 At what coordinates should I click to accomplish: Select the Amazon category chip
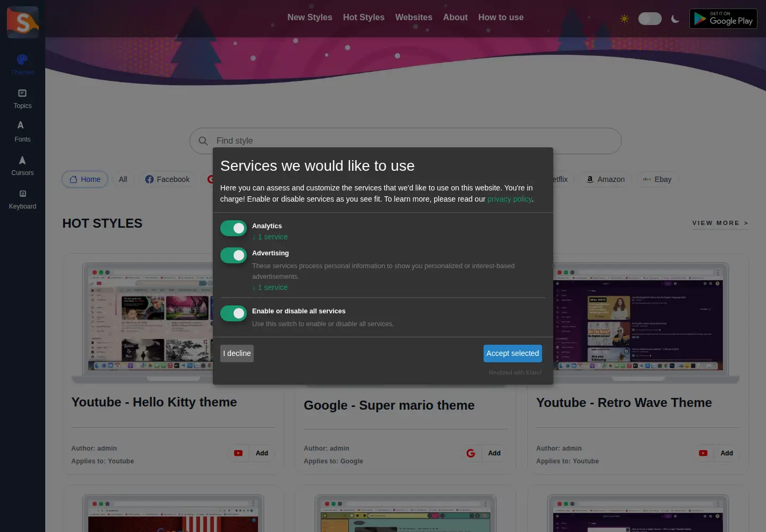tap(605, 179)
